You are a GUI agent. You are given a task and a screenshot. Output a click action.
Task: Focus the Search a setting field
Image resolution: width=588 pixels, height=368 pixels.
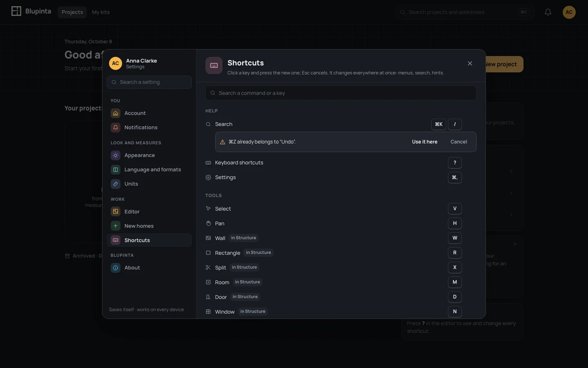(x=149, y=82)
